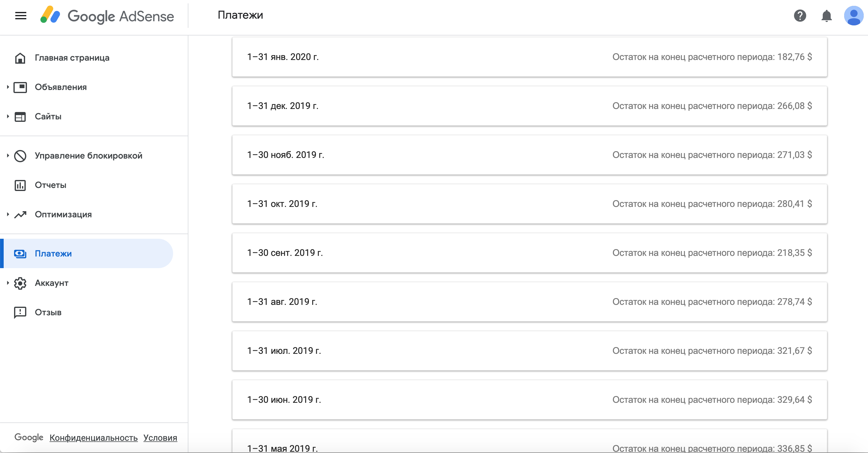Open the 1–31 июл. 2019 period card

click(x=529, y=351)
